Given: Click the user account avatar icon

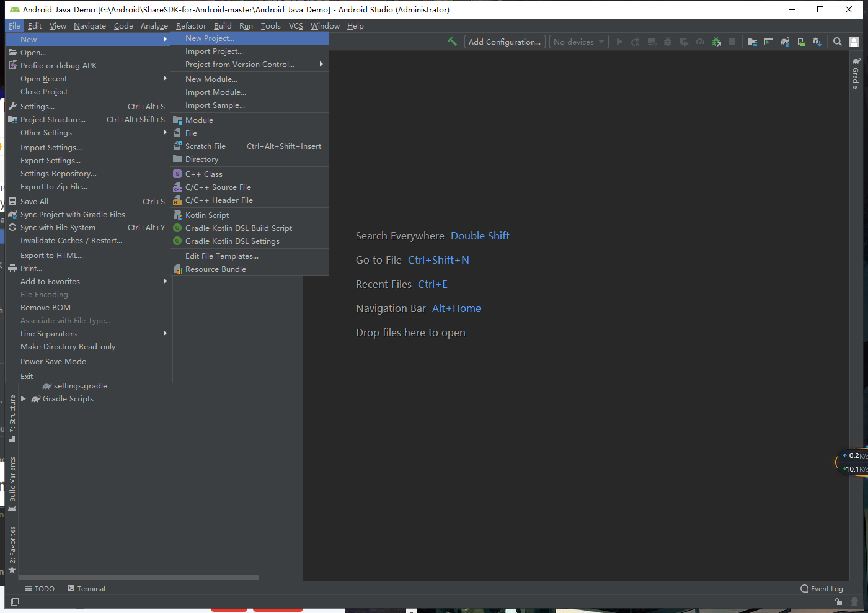Looking at the screenshot, I should coord(854,42).
